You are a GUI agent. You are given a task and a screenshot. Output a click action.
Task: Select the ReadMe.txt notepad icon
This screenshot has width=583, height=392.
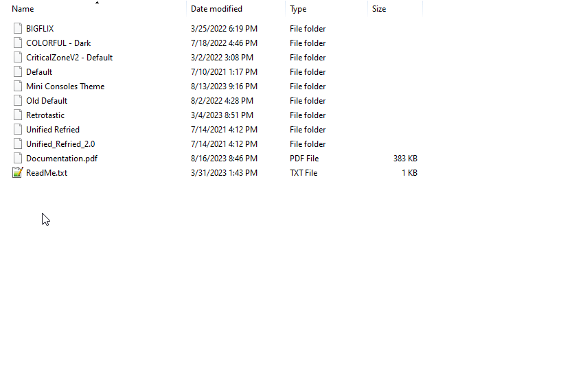tap(17, 173)
